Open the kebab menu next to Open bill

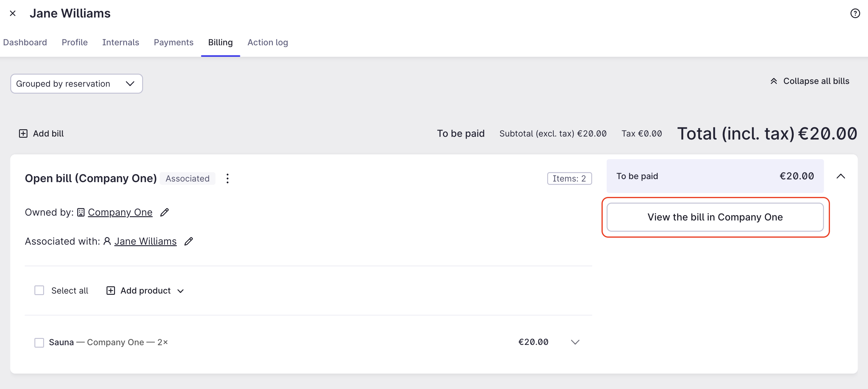click(x=228, y=179)
